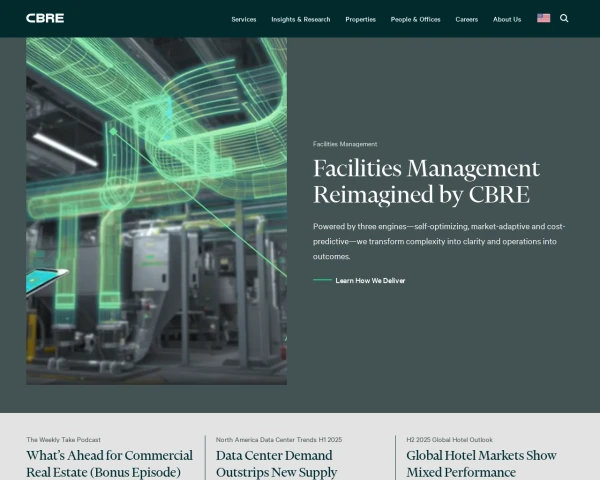
Task: Open the About Us menu
Action: click(x=507, y=19)
